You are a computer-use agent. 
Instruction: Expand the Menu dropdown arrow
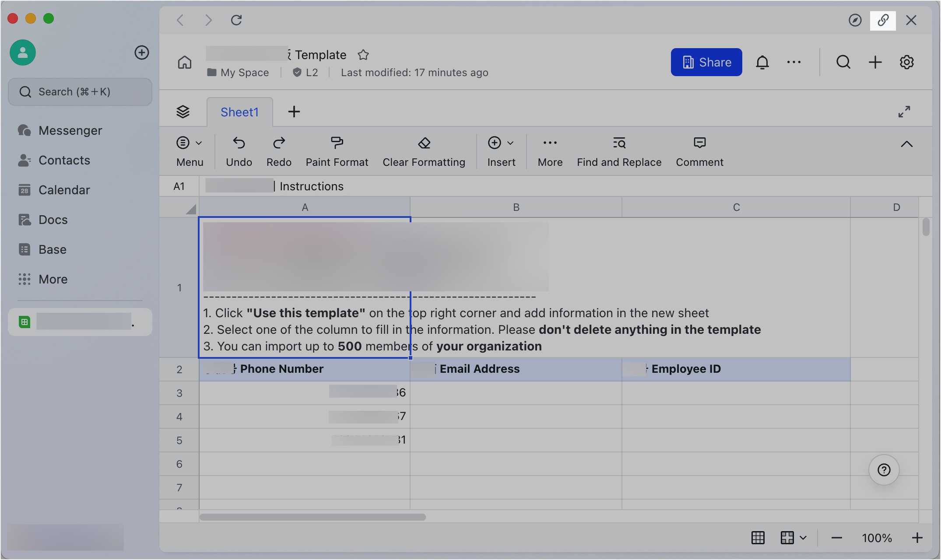point(199,143)
